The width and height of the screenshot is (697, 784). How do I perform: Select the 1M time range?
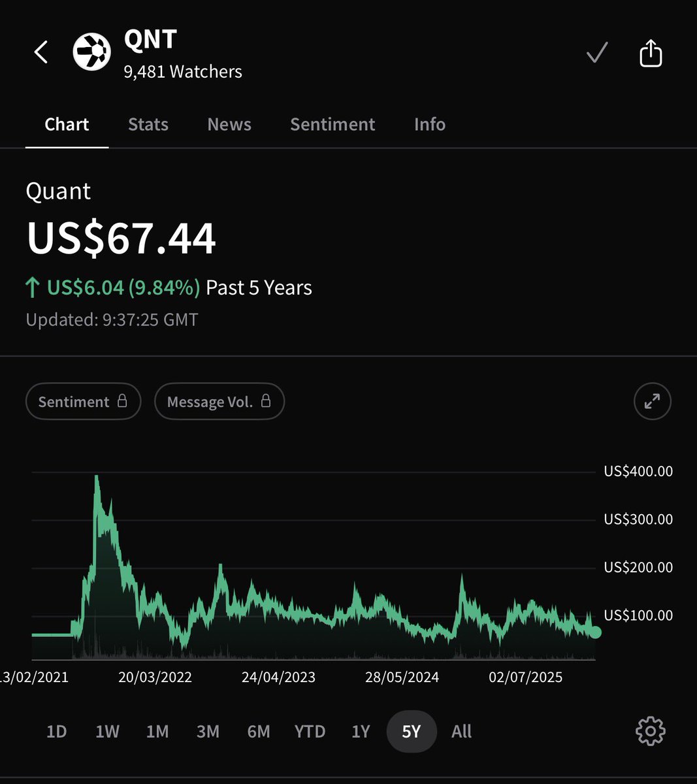[157, 732]
